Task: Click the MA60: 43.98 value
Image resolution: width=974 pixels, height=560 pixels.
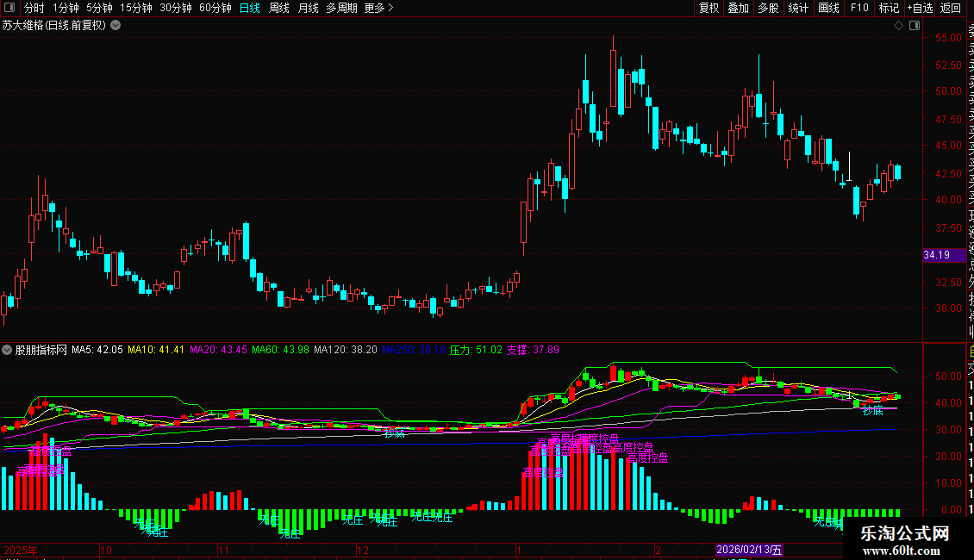Action: coord(280,350)
